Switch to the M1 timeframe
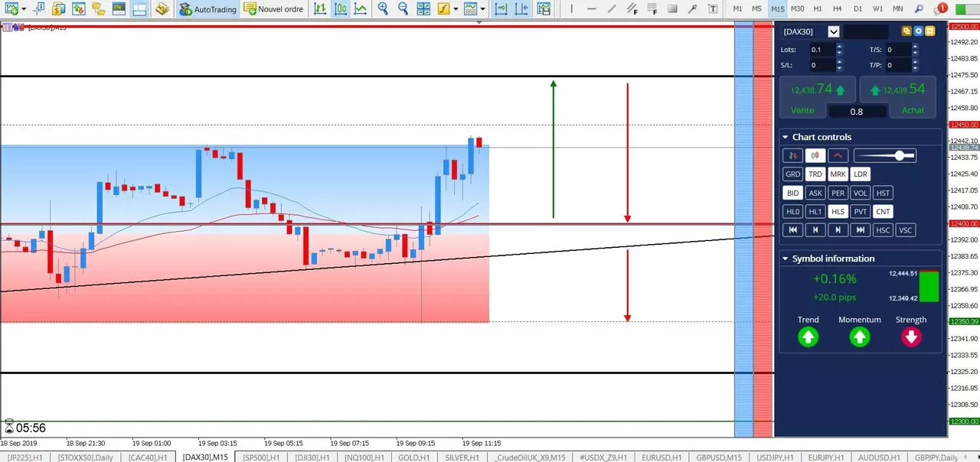The image size is (980, 462). (737, 9)
